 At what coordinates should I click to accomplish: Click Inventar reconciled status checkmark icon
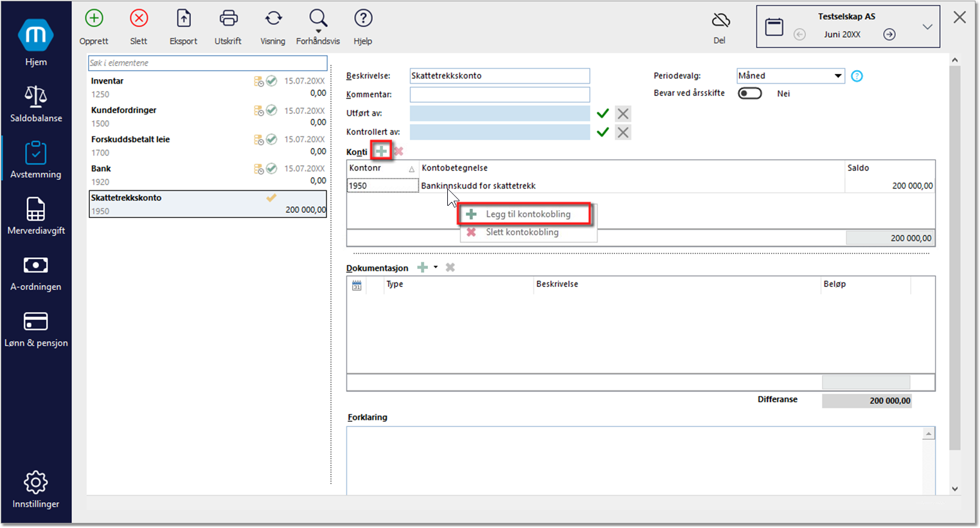[x=272, y=81]
